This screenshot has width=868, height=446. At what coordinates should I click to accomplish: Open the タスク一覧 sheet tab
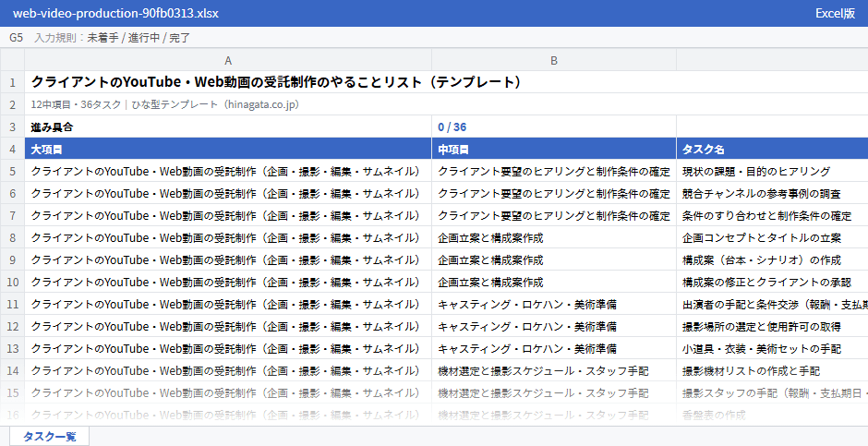(49, 436)
